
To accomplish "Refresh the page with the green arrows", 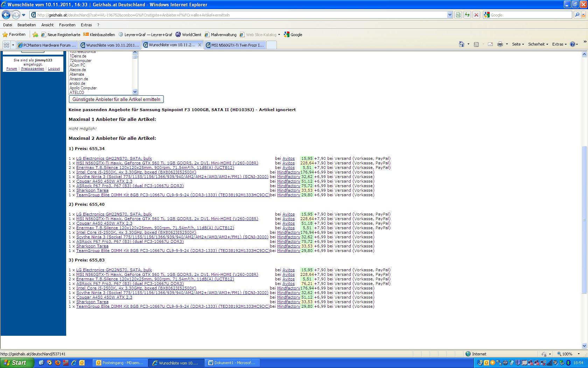I will click(467, 15).
